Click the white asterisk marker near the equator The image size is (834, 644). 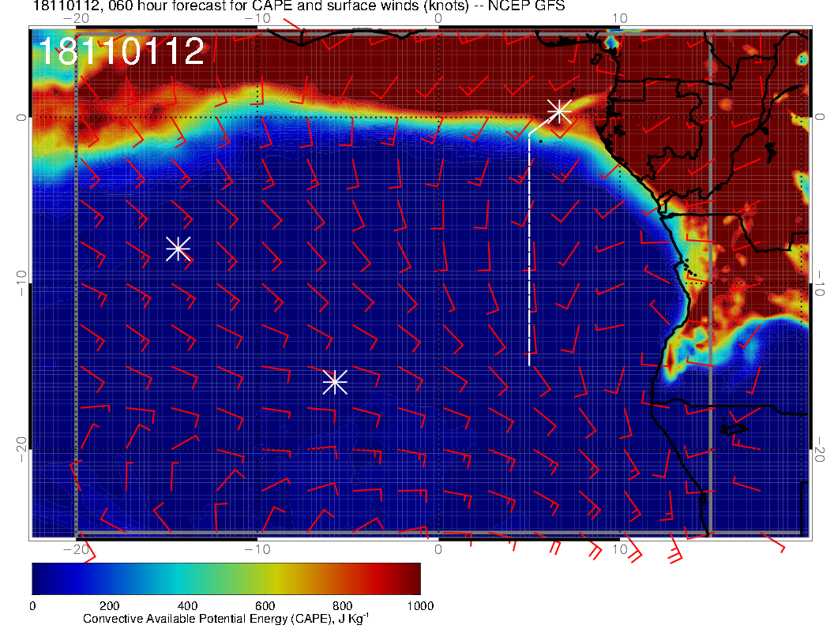pos(559,111)
